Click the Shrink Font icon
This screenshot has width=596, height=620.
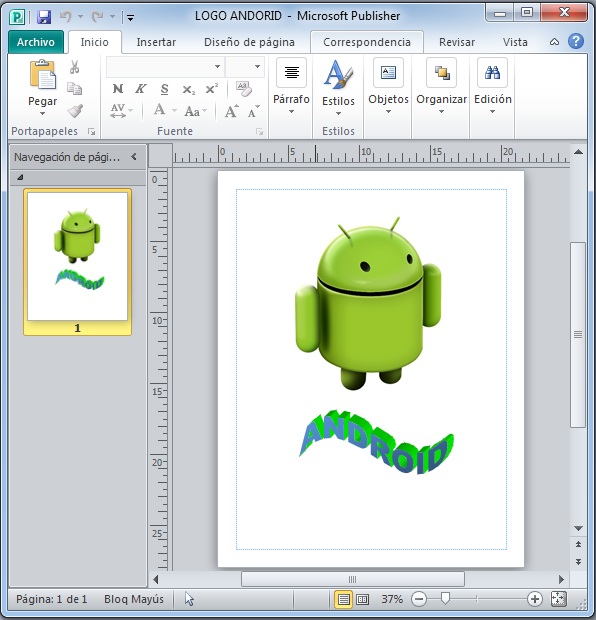(254, 112)
